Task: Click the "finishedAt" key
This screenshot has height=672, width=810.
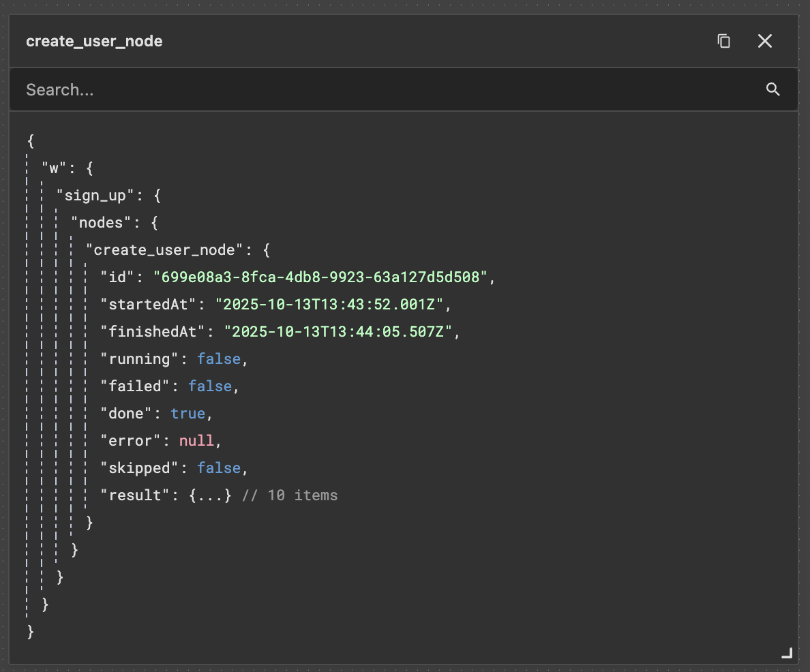Action: click(x=153, y=332)
